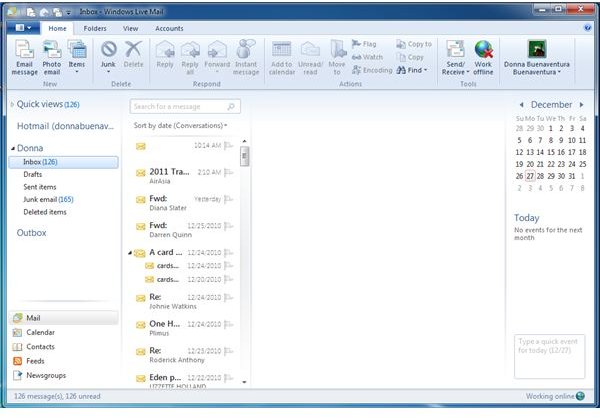This screenshot has height=418, width=600.
Task: Send an Instant message
Action: tap(246, 57)
